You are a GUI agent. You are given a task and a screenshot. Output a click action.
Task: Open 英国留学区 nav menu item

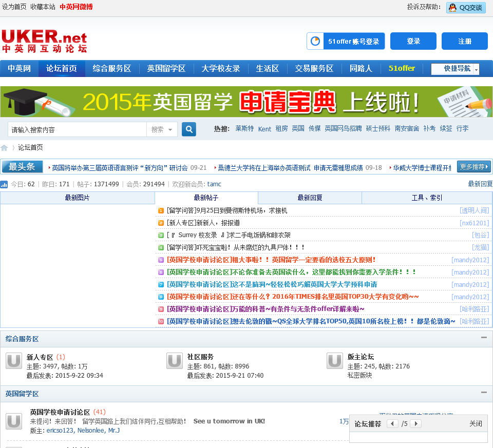pyautogui.click(x=166, y=68)
